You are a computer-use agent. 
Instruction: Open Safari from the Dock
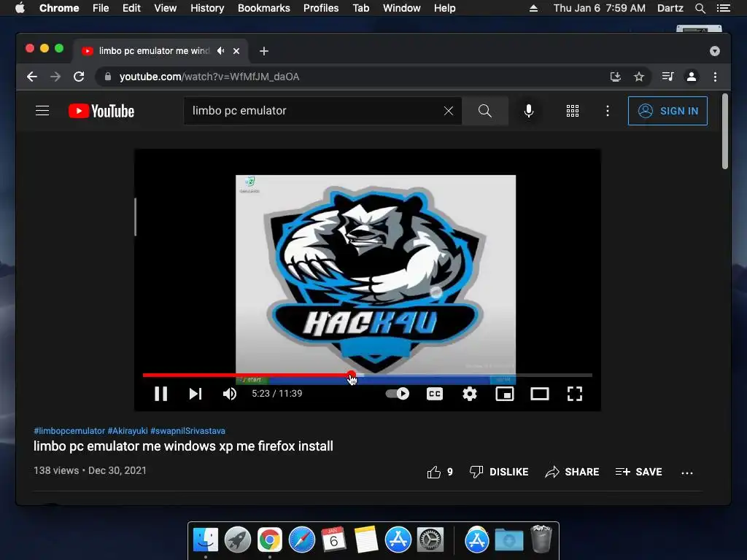[x=301, y=540]
